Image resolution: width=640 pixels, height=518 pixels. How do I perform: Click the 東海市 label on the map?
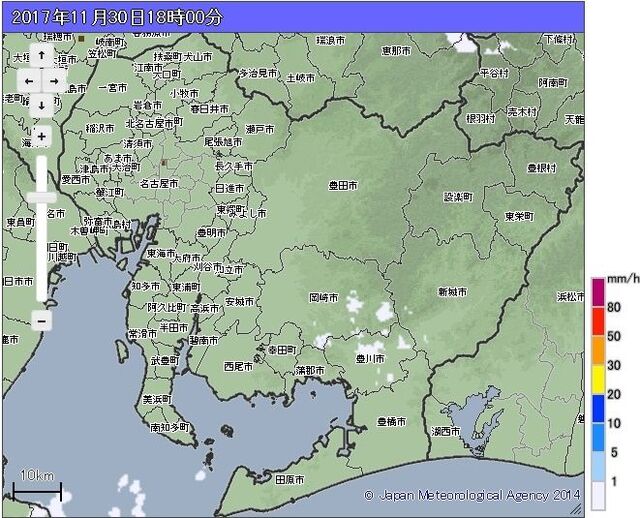tap(161, 253)
